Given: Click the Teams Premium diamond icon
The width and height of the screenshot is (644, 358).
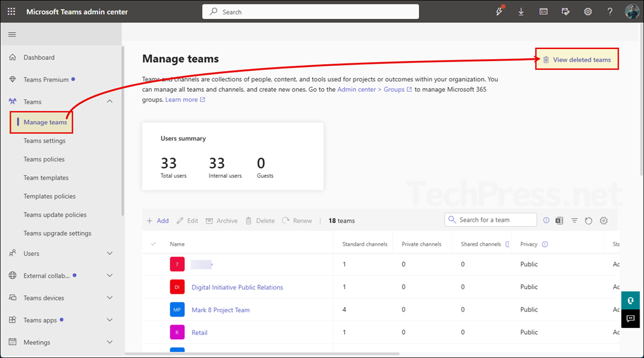Looking at the screenshot, I should click(13, 80).
